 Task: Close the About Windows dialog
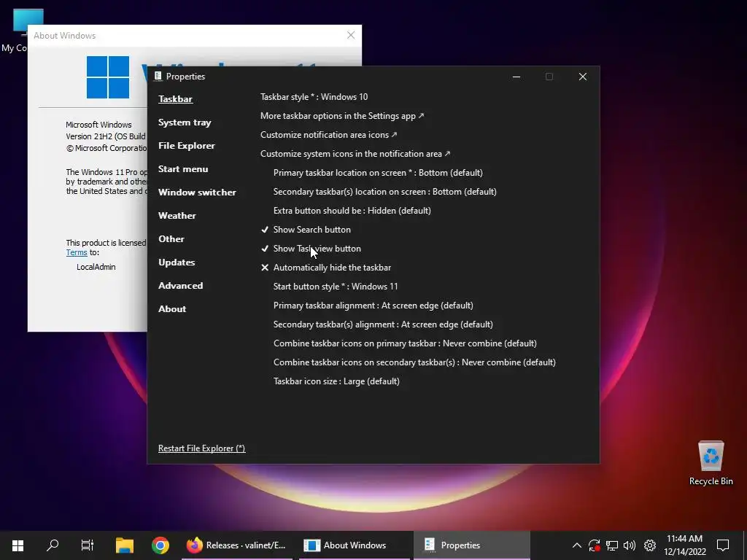(x=351, y=35)
